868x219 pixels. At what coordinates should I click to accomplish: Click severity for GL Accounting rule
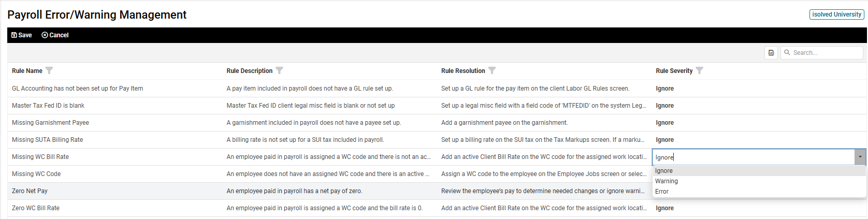pos(665,89)
